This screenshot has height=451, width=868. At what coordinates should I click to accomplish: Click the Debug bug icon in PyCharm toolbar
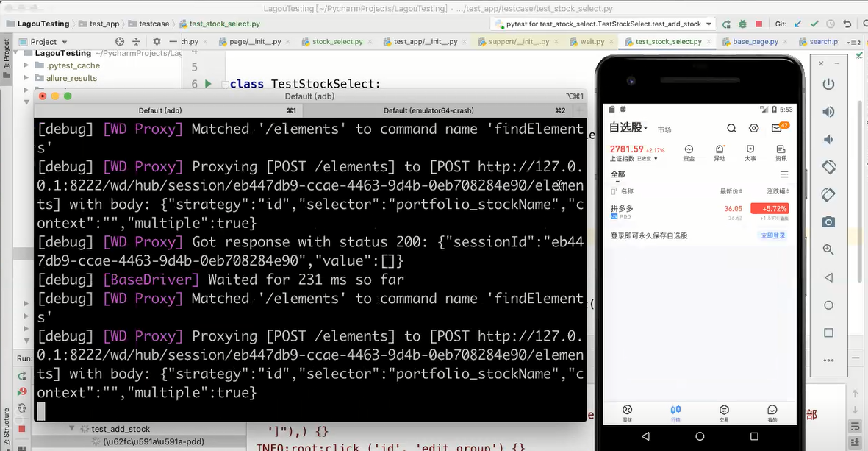coord(743,24)
